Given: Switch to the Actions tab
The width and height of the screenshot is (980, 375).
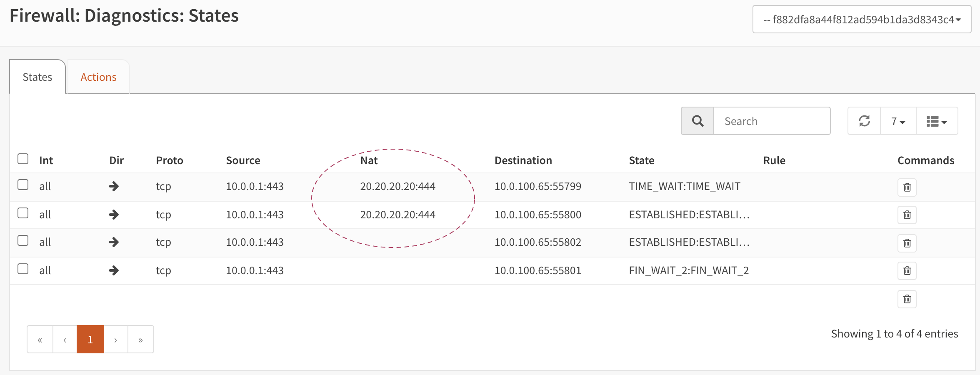Looking at the screenshot, I should pyautogui.click(x=98, y=77).
